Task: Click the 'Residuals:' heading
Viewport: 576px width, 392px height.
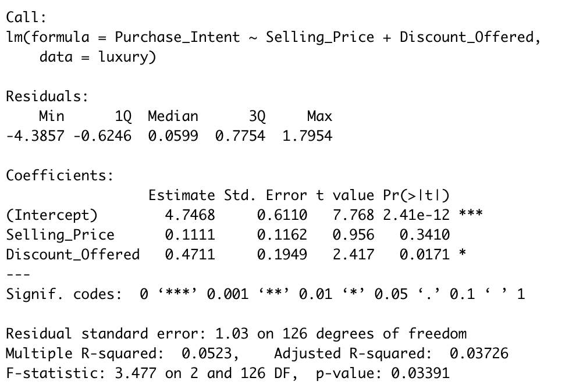Action: 47,97
